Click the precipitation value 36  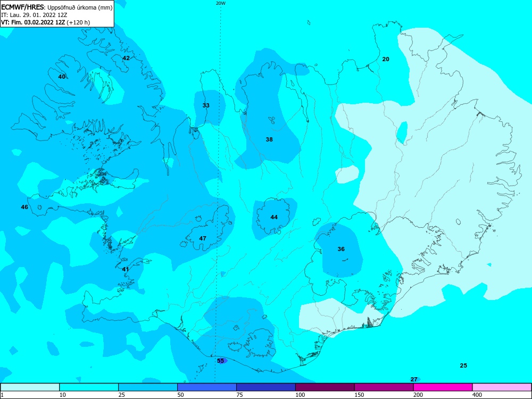tap(341, 249)
